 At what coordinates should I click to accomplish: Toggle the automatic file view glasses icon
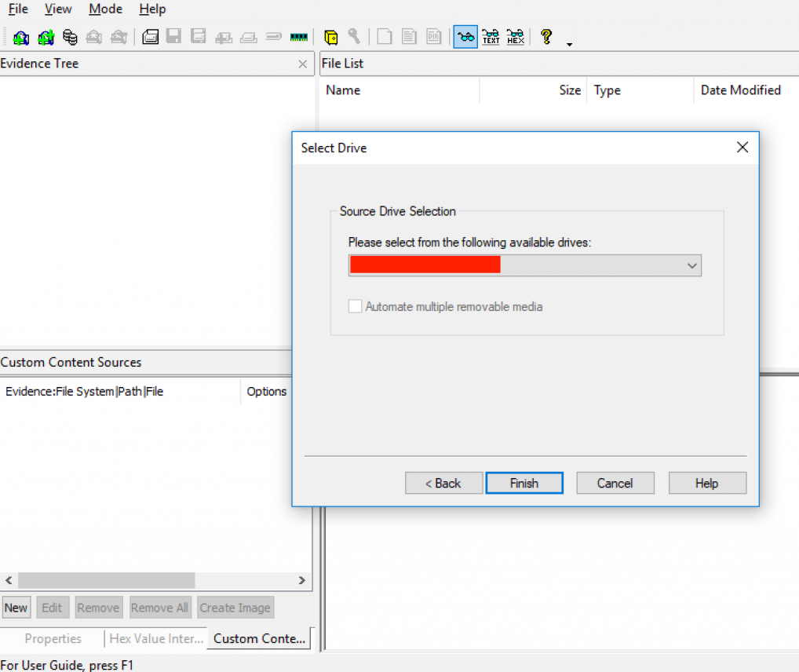[x=465, y=37]
